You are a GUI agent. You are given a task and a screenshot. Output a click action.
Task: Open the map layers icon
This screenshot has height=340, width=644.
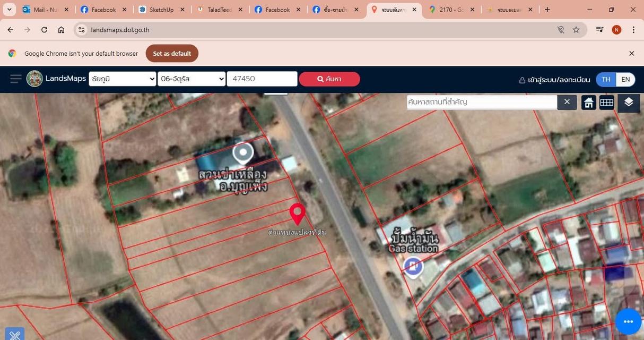pos(629,103)
